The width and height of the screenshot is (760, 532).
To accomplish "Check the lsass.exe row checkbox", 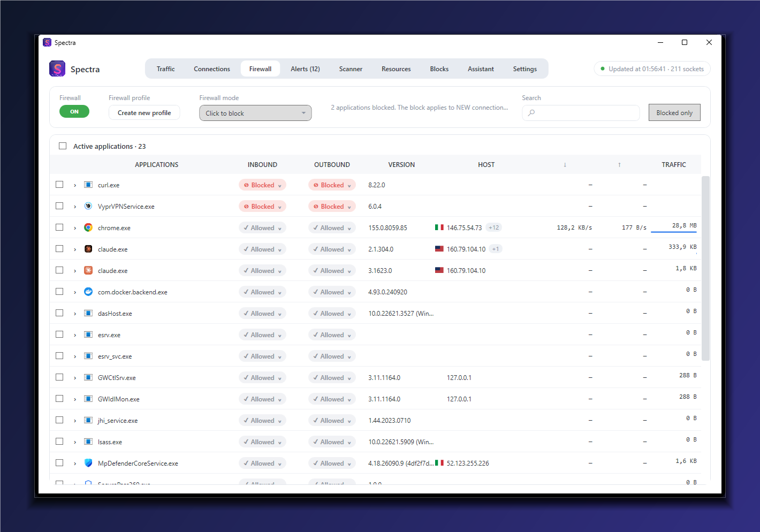I will pyautogui.click(x=59, y=442).
